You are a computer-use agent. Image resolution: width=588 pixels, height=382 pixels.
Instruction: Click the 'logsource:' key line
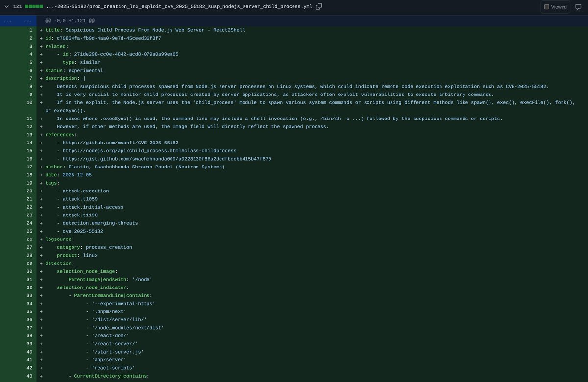60,239
